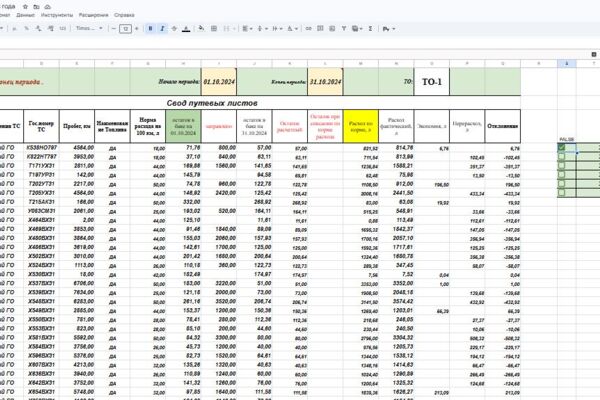600x400 pixels.
Task: Increase font size with plus button
Action: pos(137,29)
